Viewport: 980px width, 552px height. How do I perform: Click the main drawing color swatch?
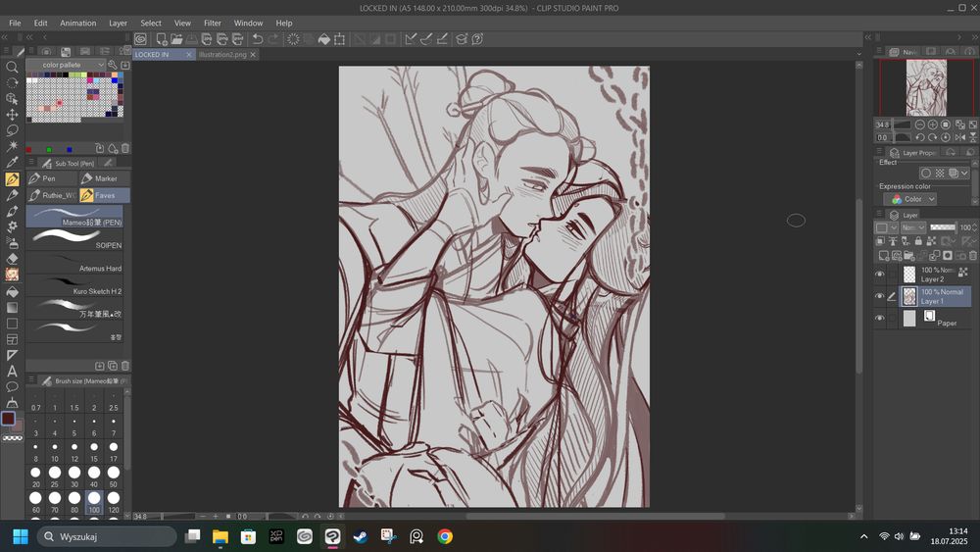(x=8, y=419)
